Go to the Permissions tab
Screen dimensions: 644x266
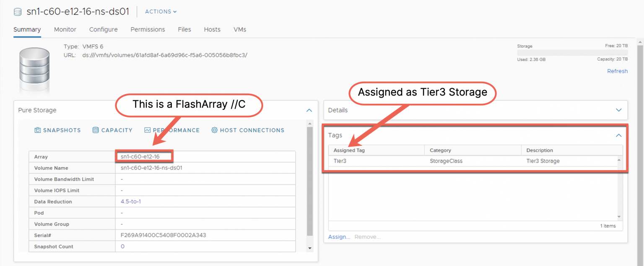pos(148,29)
